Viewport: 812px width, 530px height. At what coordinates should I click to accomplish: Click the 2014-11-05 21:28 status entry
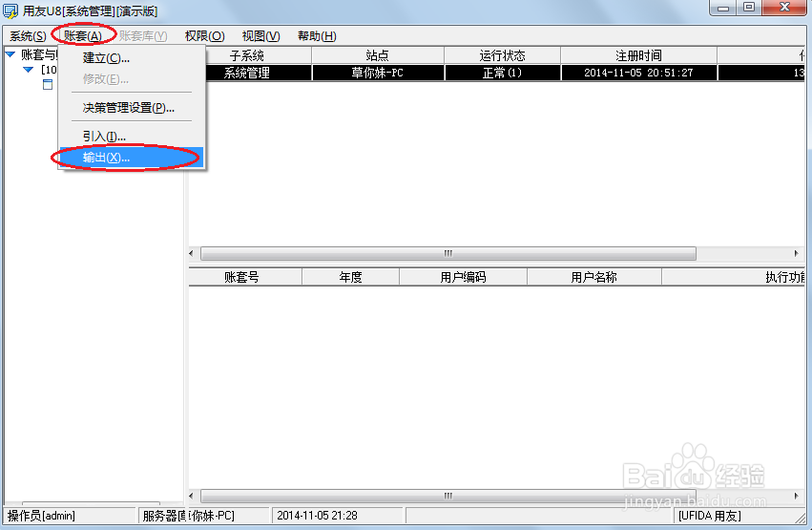tap(338, 516)
